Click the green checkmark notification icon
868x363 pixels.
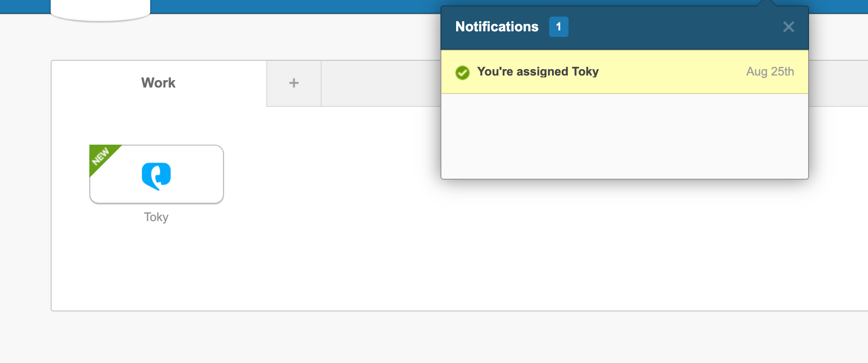click(x=462, y=72)
